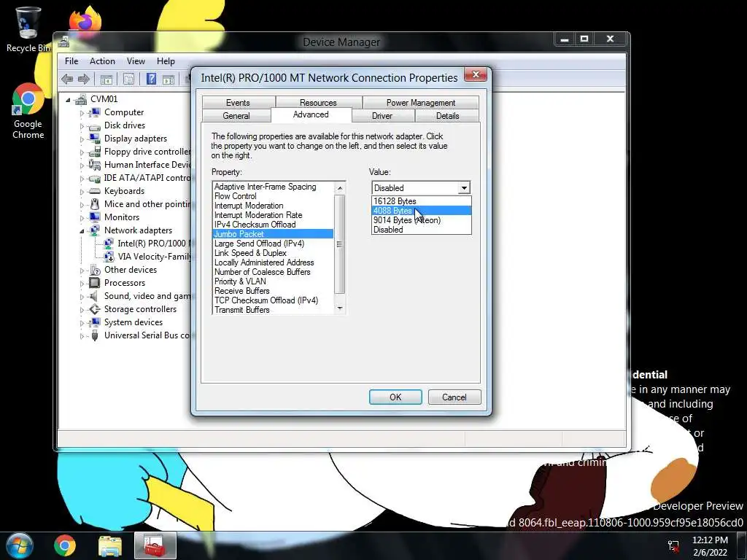Select the Receive Buffers property
The image size is (747, 560).
pyautogui.click(x=273, y=291)
